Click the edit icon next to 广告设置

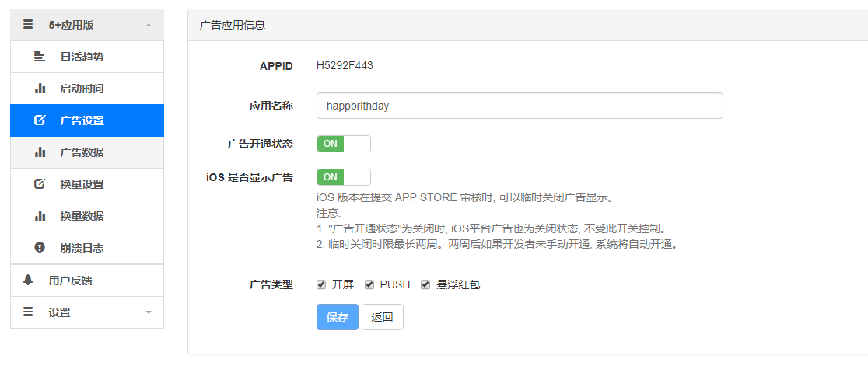point(40,120)
